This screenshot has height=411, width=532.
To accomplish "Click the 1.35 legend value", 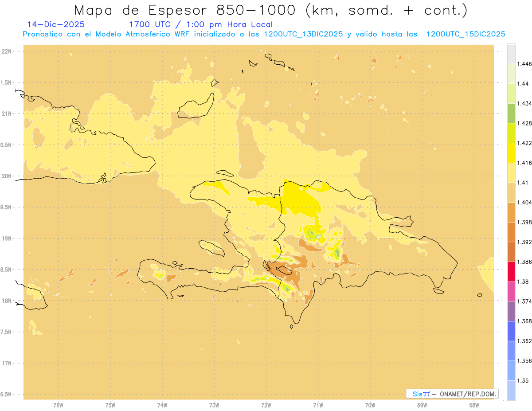I will 523,380.
